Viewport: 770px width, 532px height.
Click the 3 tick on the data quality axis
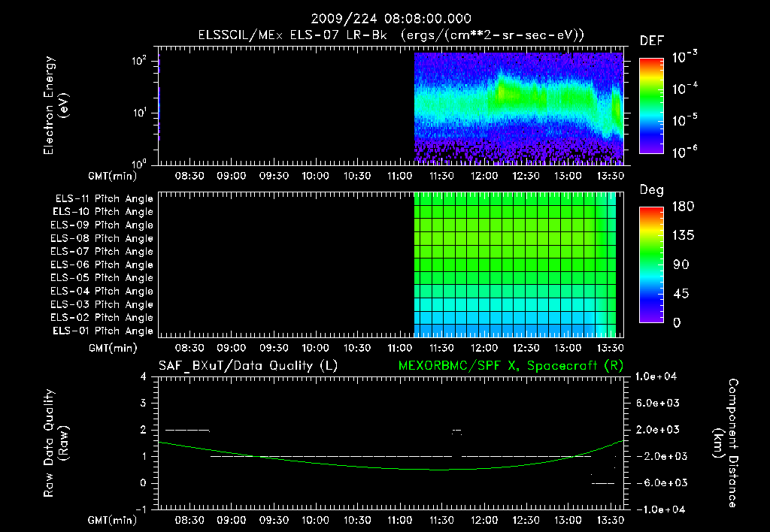144,404
